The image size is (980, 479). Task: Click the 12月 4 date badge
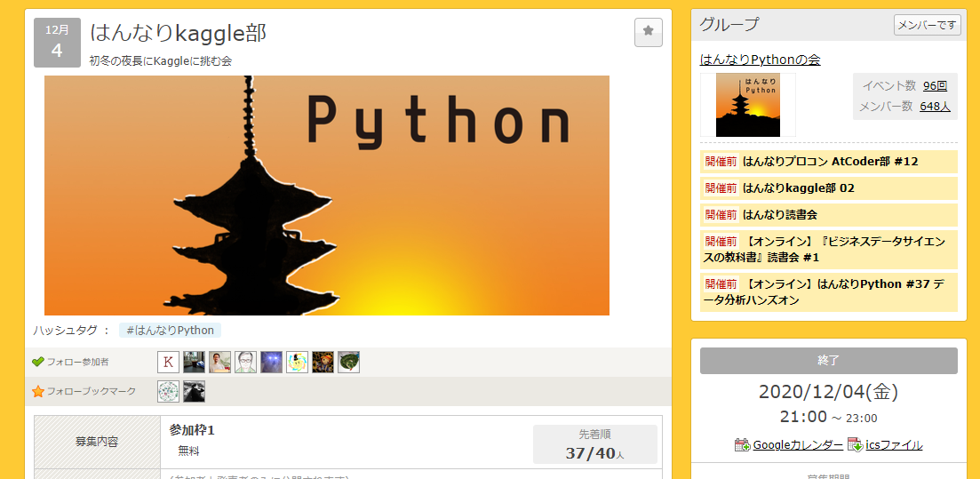(x=57, y=43)
